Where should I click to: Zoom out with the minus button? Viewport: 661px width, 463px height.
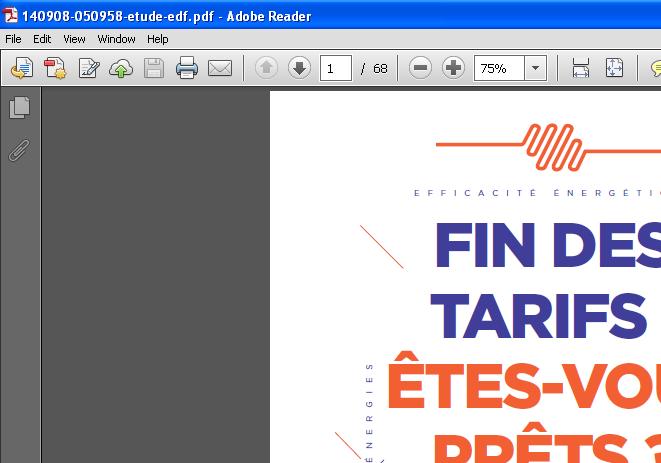tap(421, 68)
